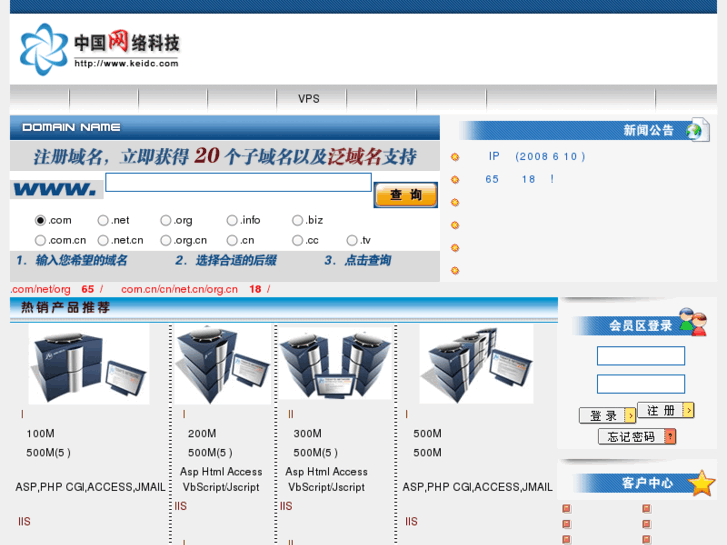Open the news item mentioning IP (2008 6 10)
Viewport: 727px width, 545px height.
pyautogui.click(x=536, y=156)
